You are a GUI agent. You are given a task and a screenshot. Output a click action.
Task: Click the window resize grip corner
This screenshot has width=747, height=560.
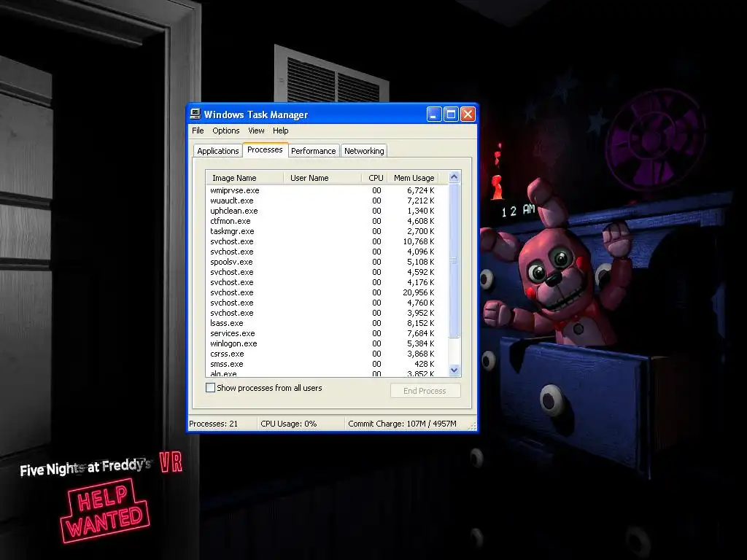pos(472,427)
